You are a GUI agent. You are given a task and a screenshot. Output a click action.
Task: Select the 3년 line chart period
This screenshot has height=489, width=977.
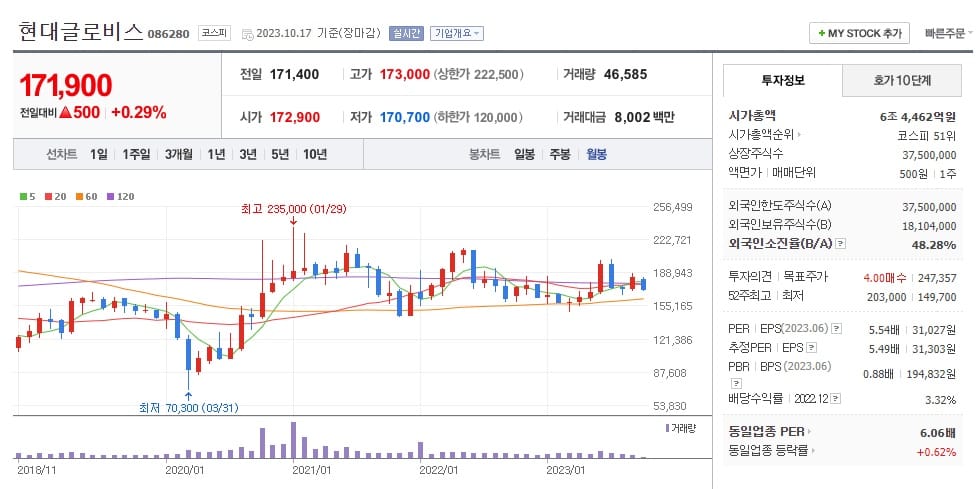[248, 154]
